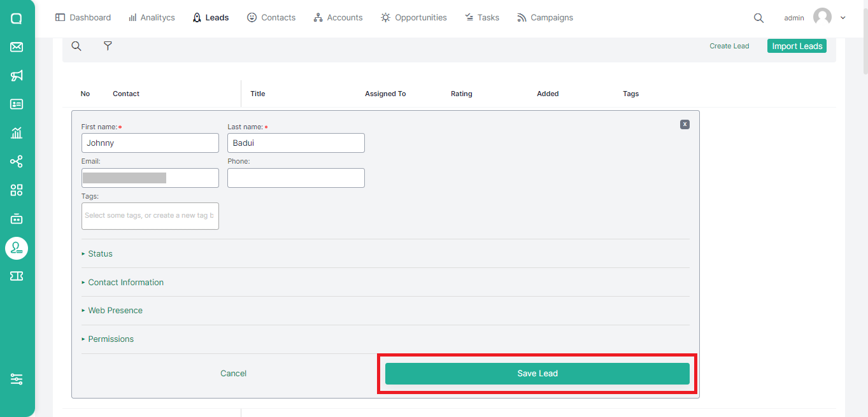The image size is (868, 417).
Task: Open the megaphone campaigns sidebar icon
Action: pyautogui.click(x=17, y=76)
